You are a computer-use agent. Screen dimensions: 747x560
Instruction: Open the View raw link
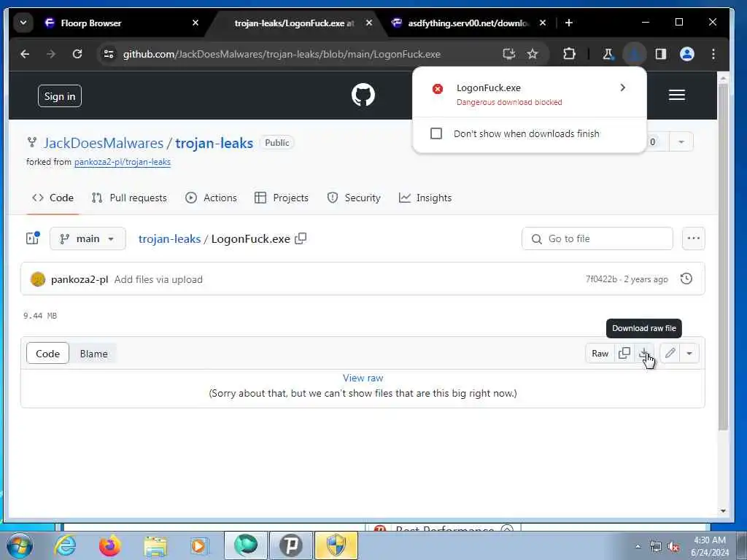point(363,378)
